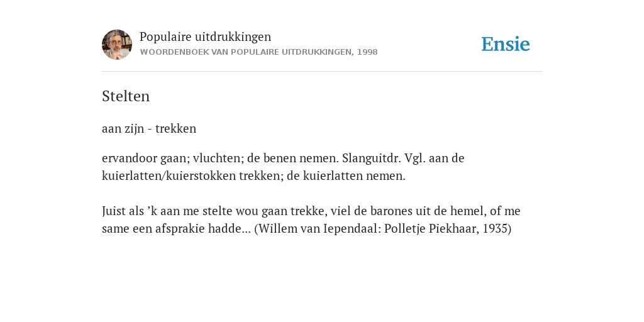The width and height of the screenshot is (644, 322).
Task: Open the Populaire uitdrukkingen source title
Action: pyautogui.click(x=206, y=36)
